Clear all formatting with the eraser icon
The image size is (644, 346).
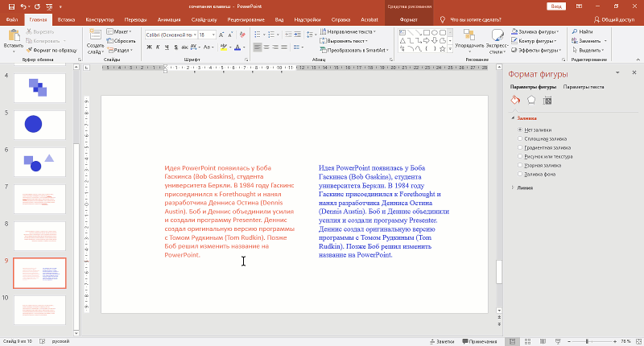point(242,35)
